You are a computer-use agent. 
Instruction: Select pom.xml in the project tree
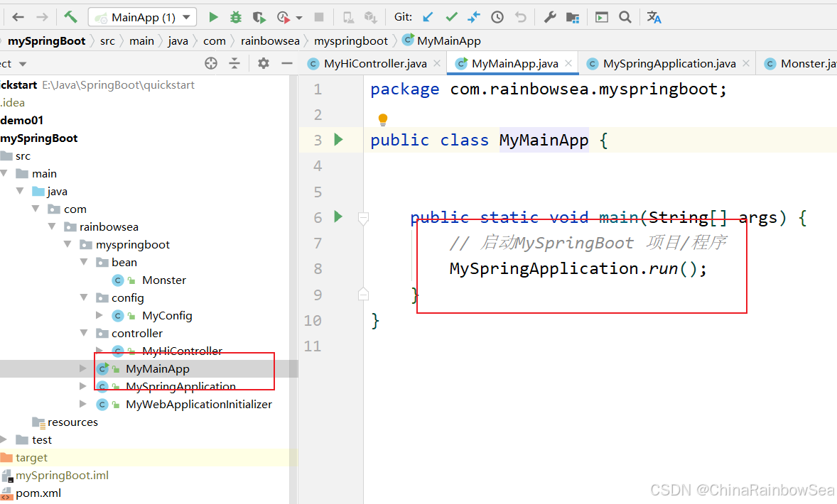click(x=38, y=493)
